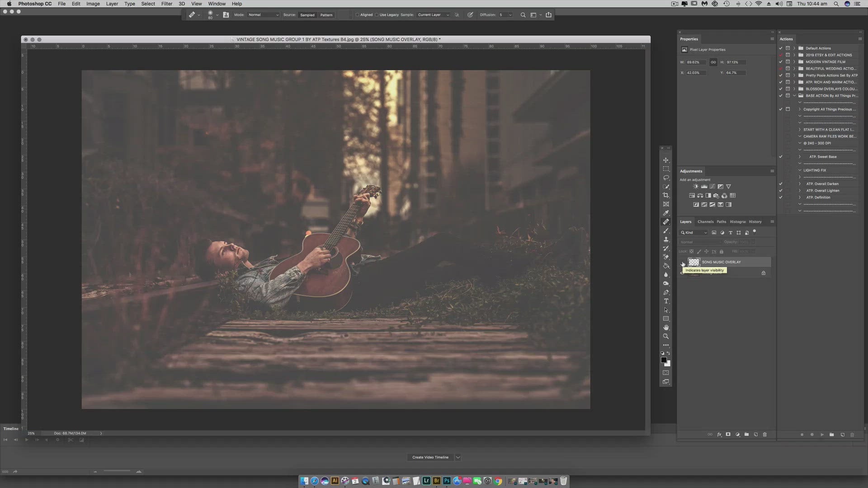Select the Eyedropper tool

pyautogui.click(x=666, y=213)
